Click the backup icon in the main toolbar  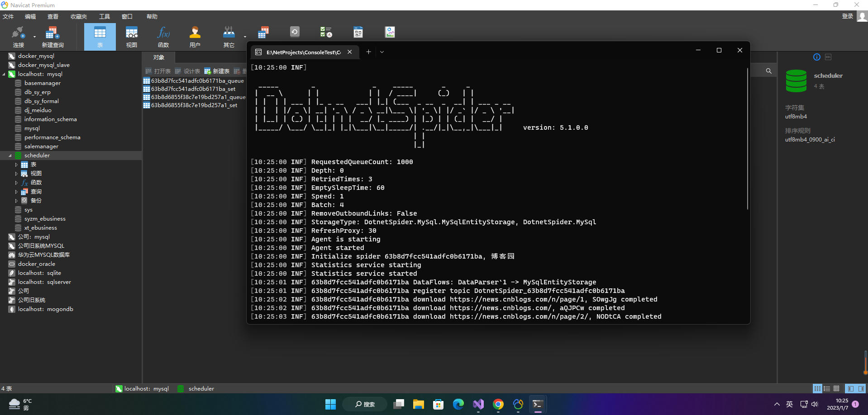click(x=295, y=32)
